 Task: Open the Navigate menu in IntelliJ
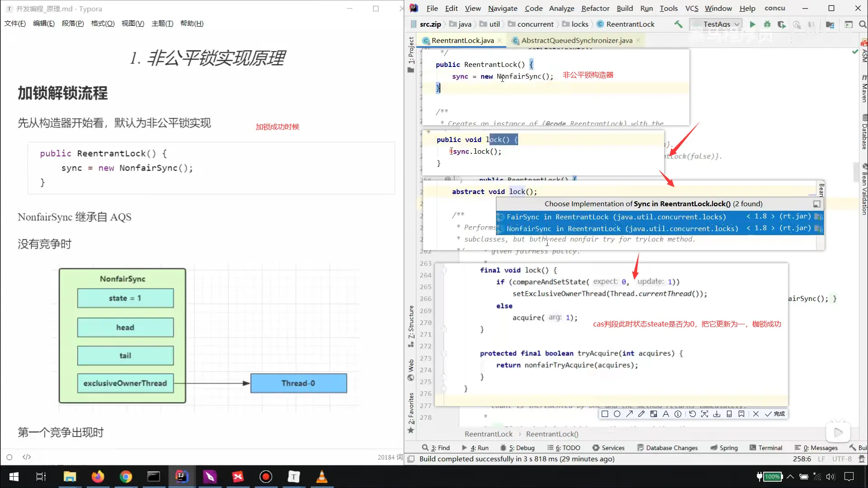tap(503, 8)
